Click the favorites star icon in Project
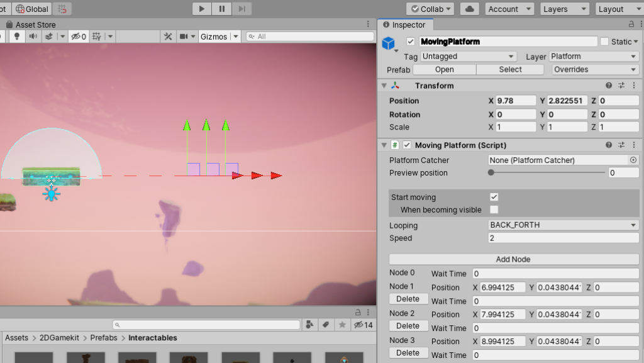This screenshot has width=644, height=363. coord(342,325)
